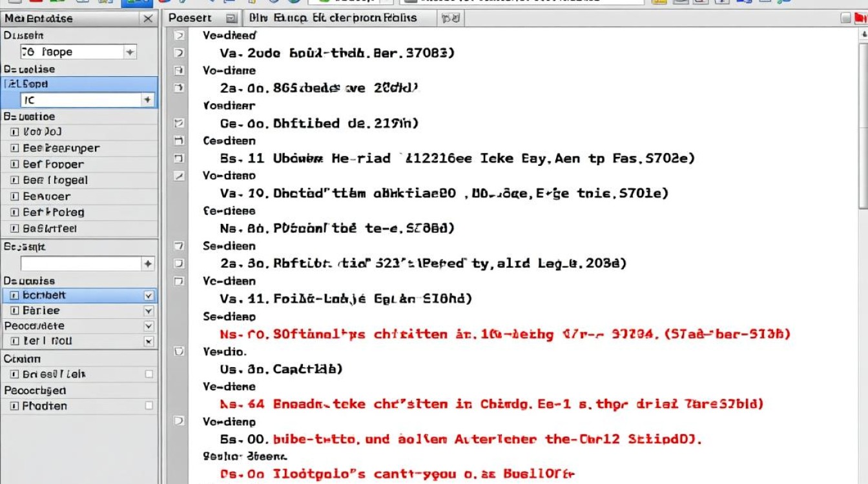
Task: Click the red Ns-00 SOftanal error line
Action: pos(505,334)
